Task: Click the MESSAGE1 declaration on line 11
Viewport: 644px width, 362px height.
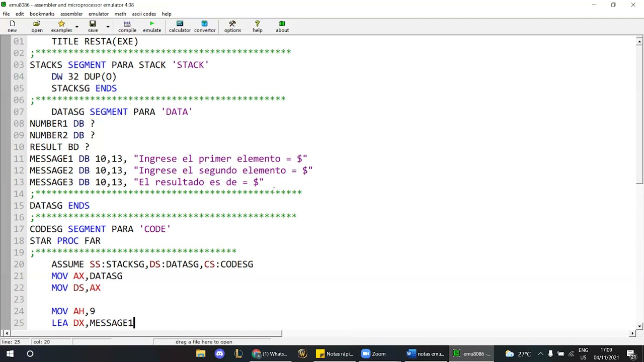Action: coord(169,158)
